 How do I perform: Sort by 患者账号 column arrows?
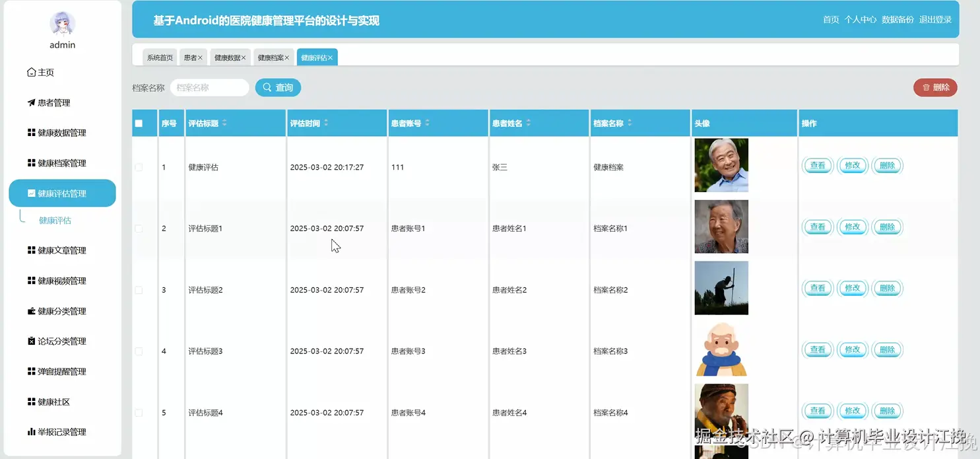coord(427,124)
